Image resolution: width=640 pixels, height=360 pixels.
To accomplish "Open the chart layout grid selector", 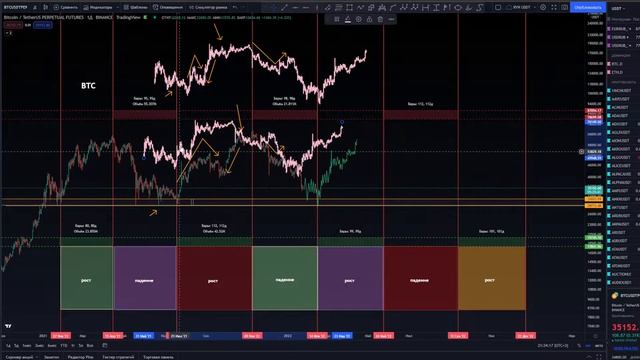I will coord(498,7).
